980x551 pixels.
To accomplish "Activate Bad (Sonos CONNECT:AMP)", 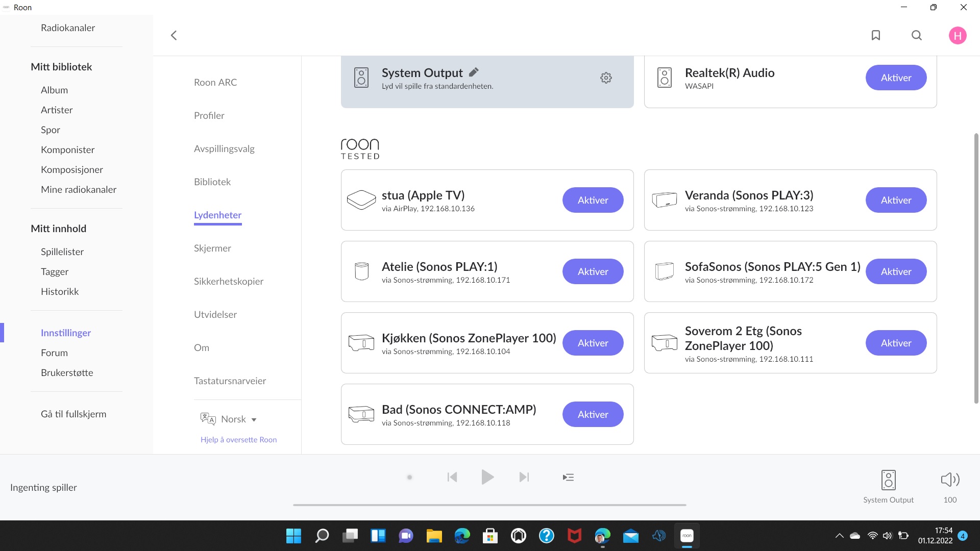I will 593,414.
